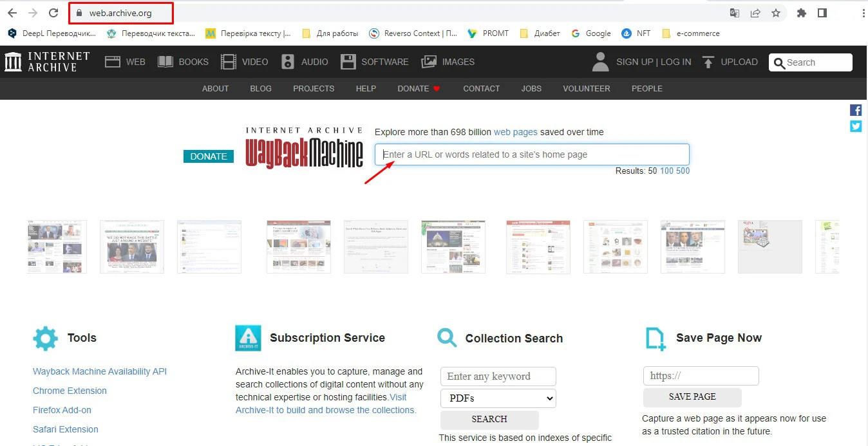
Task: Share page via Facebook icon
Action: pyautogui.click(x=856, y=110)
